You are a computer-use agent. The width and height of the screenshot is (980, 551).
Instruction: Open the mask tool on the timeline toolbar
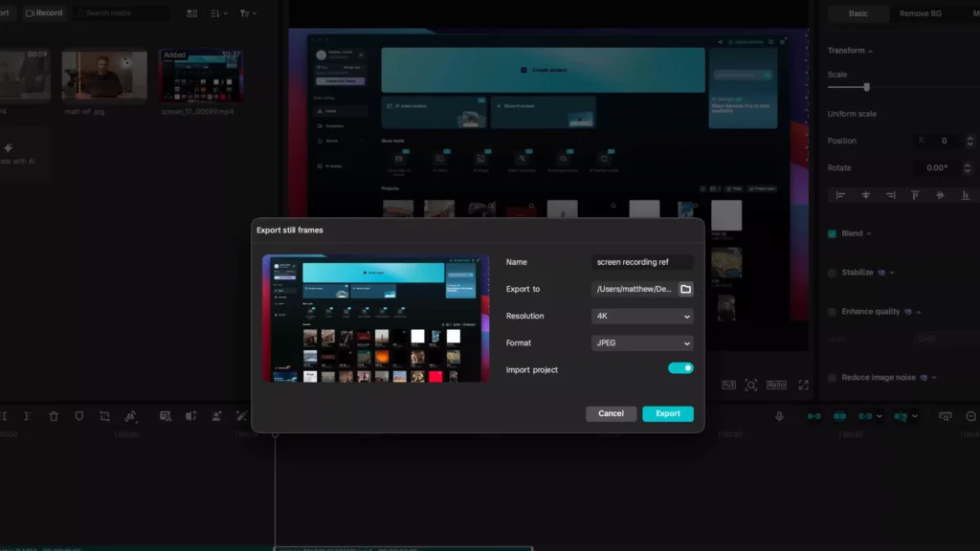79,416
